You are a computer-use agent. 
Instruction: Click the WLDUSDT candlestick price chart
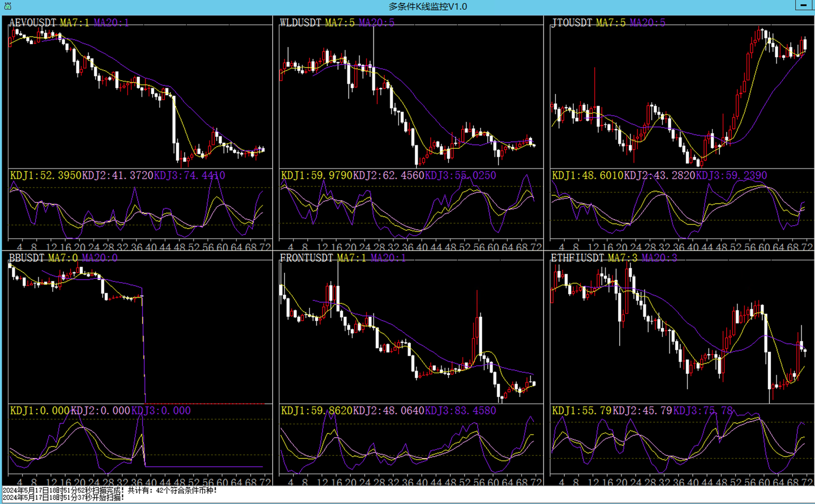pos(411,96)
